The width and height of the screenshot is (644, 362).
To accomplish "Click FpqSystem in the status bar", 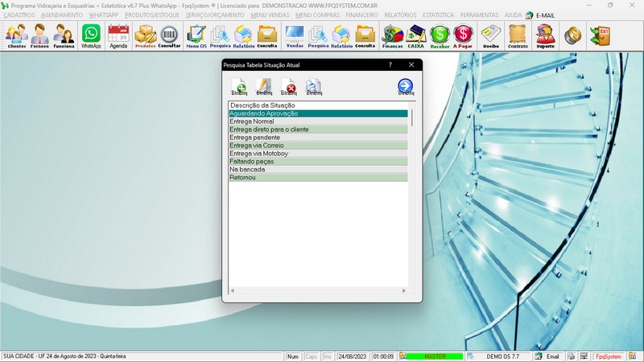I will coord(609,356).
